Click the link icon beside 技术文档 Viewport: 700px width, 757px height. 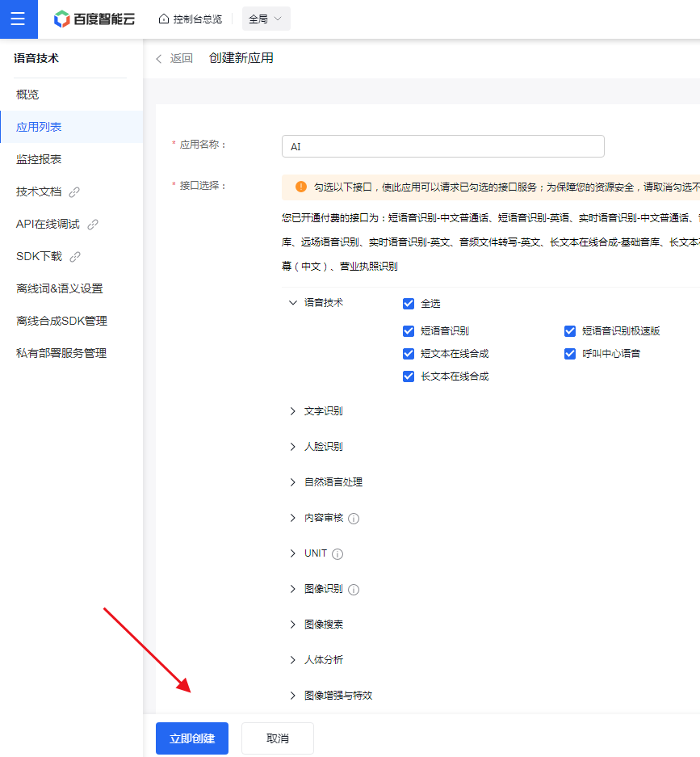(75, 192)
